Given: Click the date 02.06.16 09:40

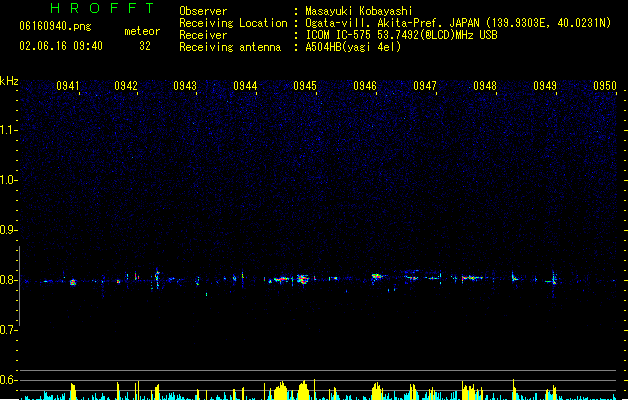Looking at the screenshot, I should pyautogui.click(x=61, y=46).
